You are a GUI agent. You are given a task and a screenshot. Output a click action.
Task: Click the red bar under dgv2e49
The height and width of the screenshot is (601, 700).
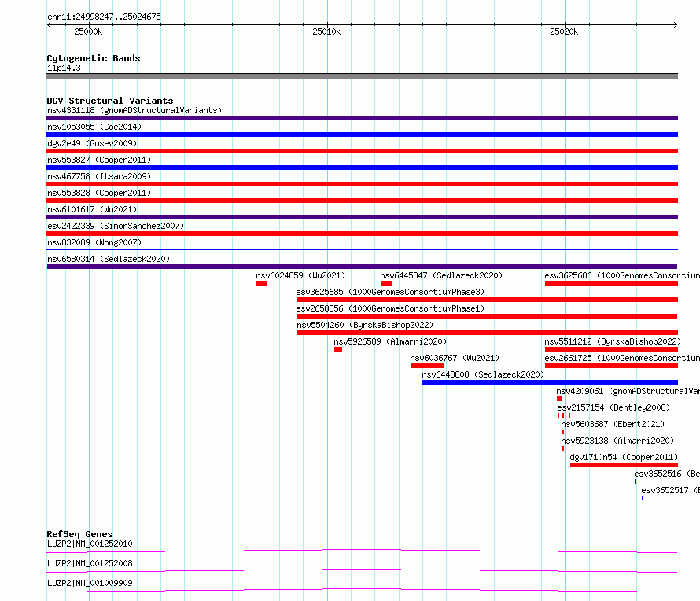click(x=362, y=151)
